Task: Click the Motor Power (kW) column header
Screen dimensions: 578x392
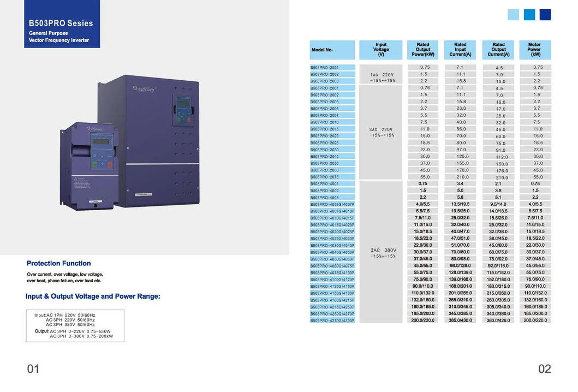Action: click(534, 50)
